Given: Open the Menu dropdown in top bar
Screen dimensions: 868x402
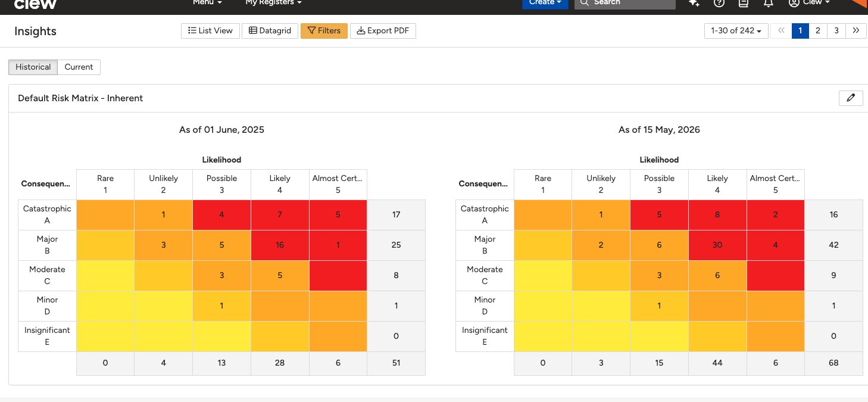Looking at the screenshot, I should (x=207, y=2).
